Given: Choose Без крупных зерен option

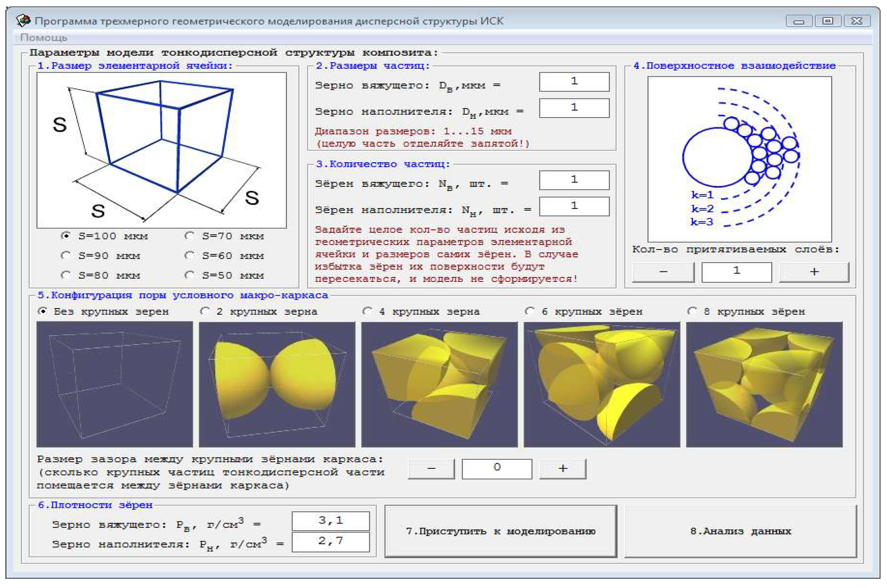Looking at the screenshot, I should click(103, 311).
